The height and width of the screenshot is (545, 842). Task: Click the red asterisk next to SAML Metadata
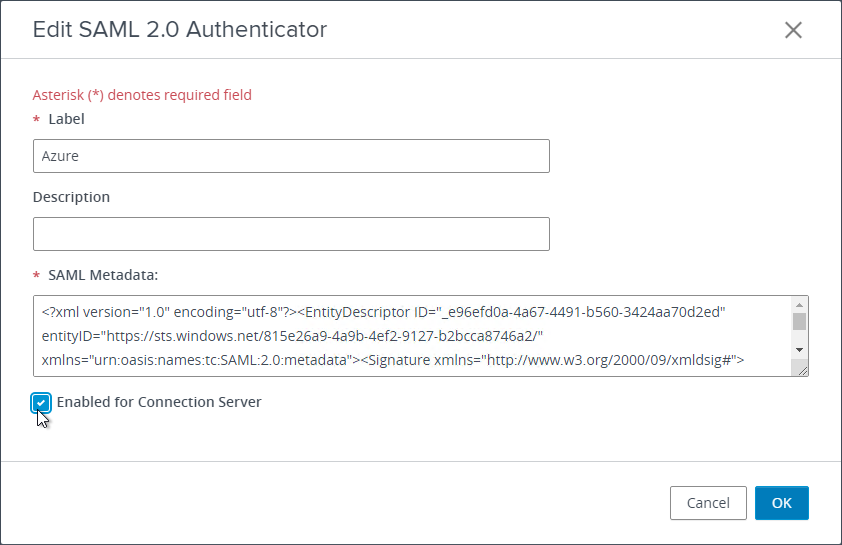pyautogui.click(x=37, y=275)
